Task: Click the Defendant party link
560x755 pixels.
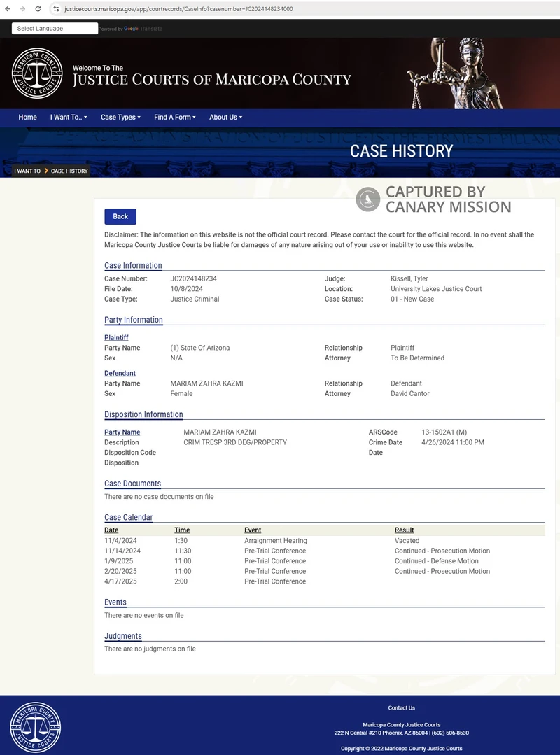Action: pyautogui.click(x=120, y=373)
